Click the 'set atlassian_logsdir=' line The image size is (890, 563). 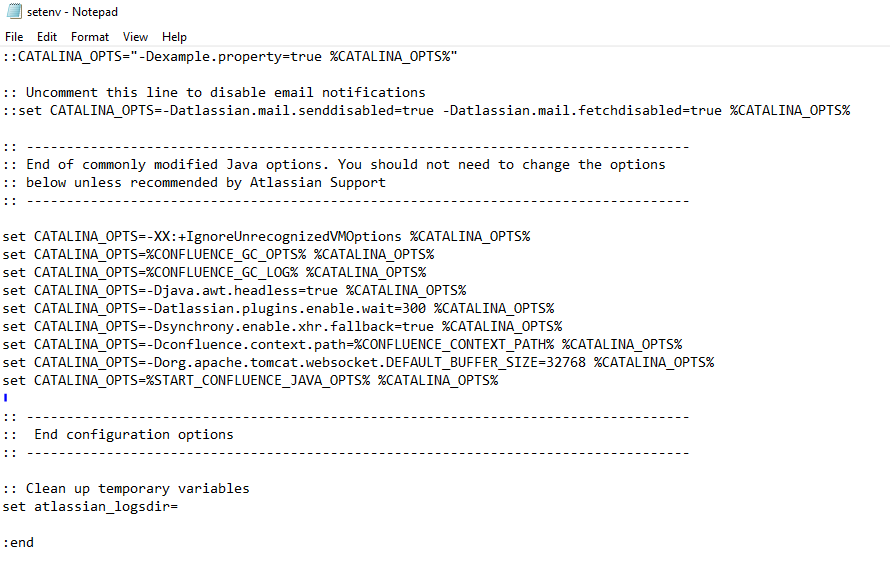[90, 507]
